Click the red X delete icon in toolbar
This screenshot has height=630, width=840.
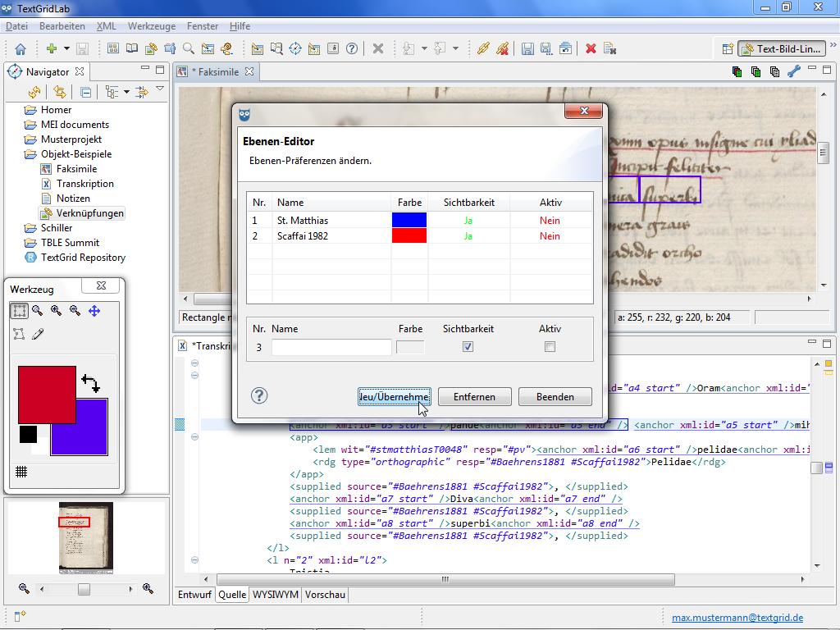point(591,48)
